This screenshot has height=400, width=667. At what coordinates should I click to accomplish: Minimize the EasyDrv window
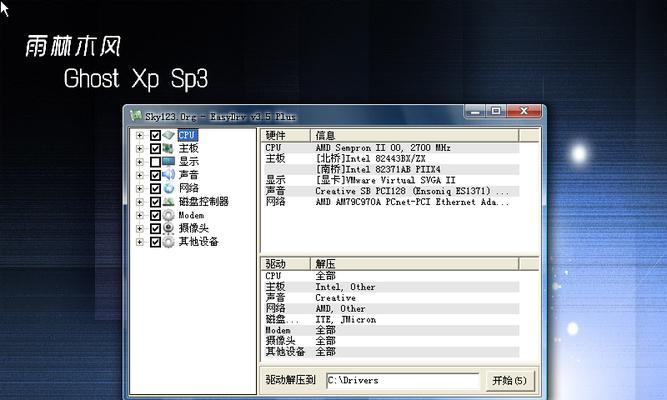pos(476,111)
